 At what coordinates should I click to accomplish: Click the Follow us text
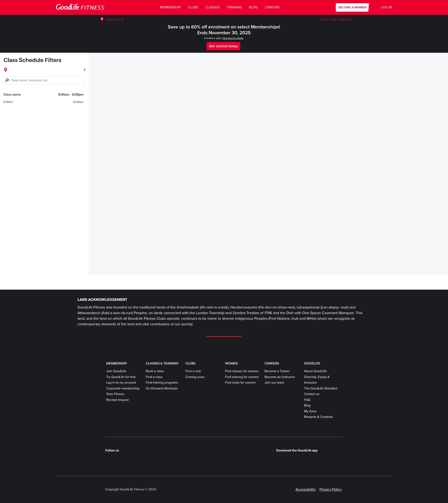(112, 450)
